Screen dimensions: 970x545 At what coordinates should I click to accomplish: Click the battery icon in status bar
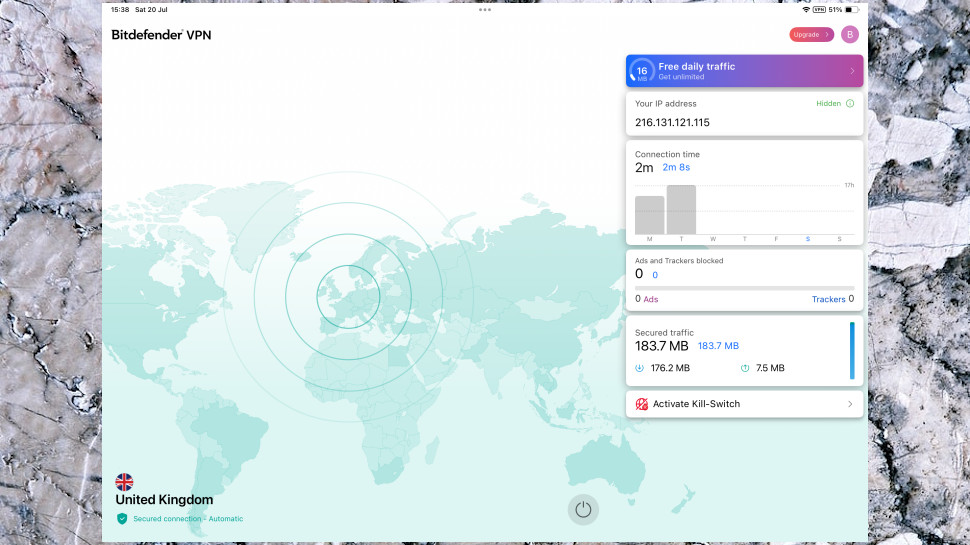tap(852, 10)
